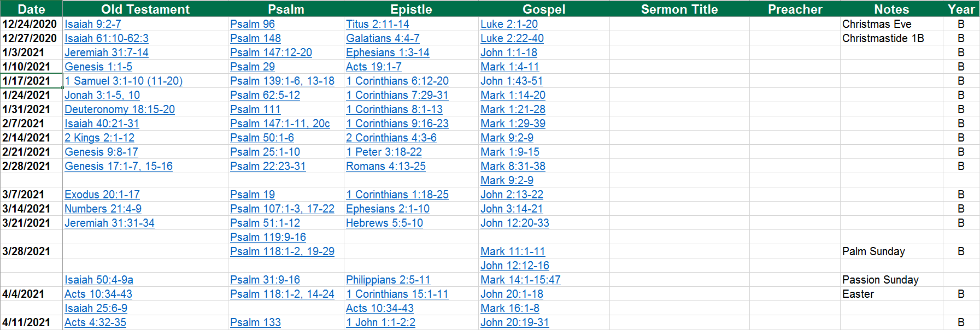Click the Preacher column header
The height and width of the screenshot is (330, 980).
(795, 9)
